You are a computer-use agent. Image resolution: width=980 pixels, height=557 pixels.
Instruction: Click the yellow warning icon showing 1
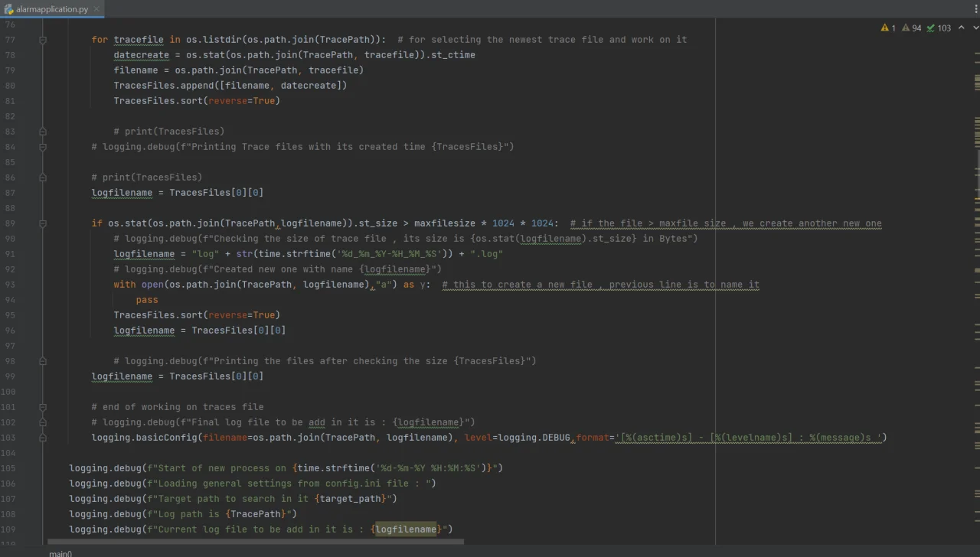pyautogui.click(x=885, y=28)
